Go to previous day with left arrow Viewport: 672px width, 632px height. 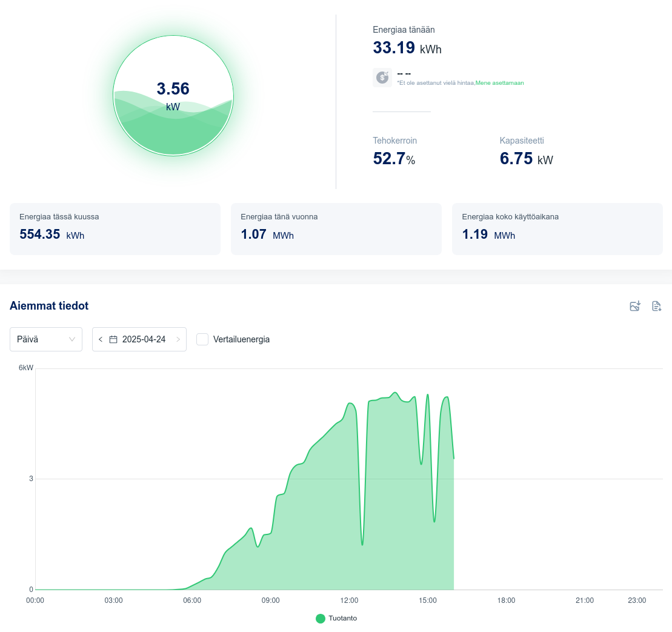pos(101,339)
